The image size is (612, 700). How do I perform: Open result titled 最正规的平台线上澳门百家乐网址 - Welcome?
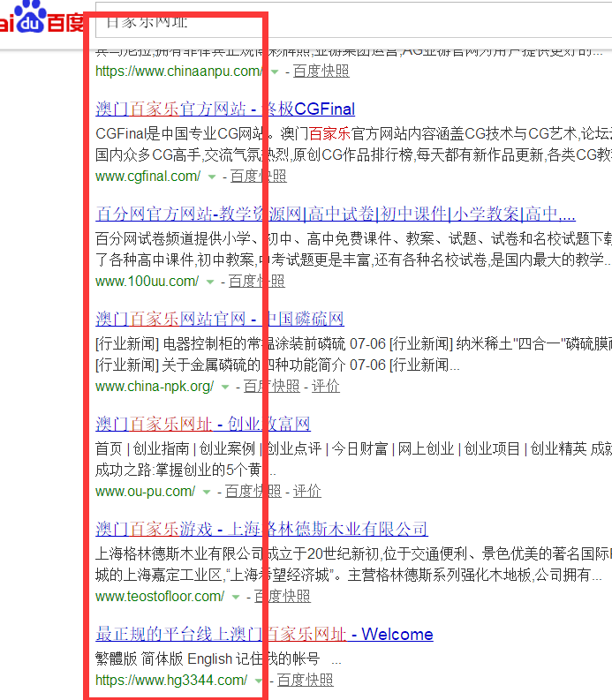click(264, 634)
